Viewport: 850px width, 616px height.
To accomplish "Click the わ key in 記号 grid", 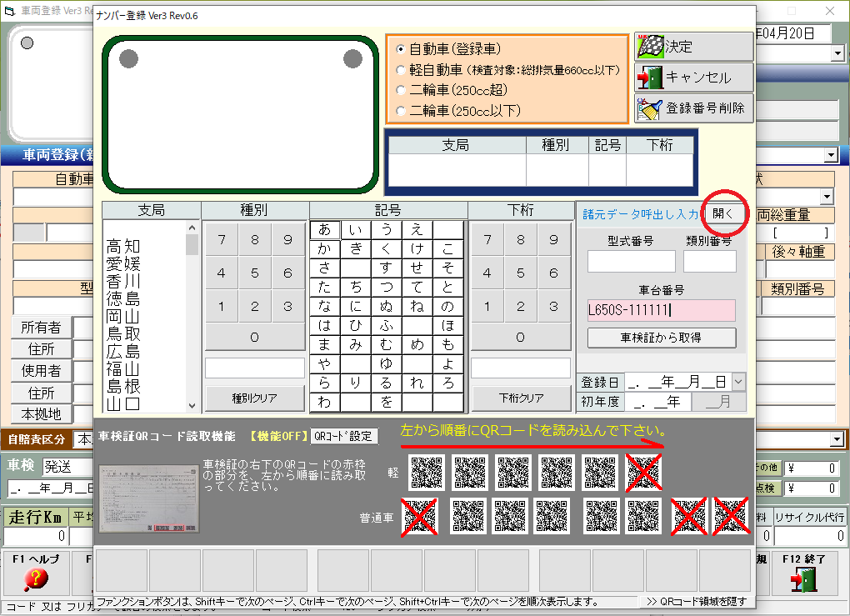I will [325, 402].
